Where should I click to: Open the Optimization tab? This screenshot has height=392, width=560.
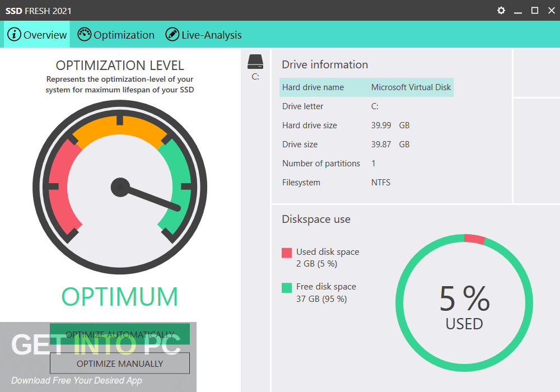click(116, 34)
